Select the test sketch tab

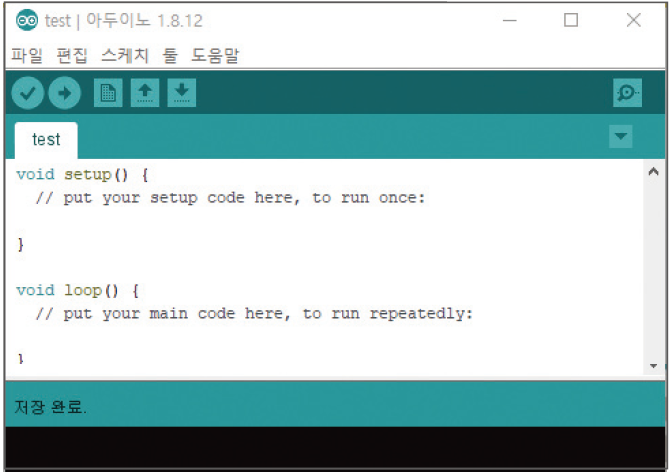click(46, 140)
